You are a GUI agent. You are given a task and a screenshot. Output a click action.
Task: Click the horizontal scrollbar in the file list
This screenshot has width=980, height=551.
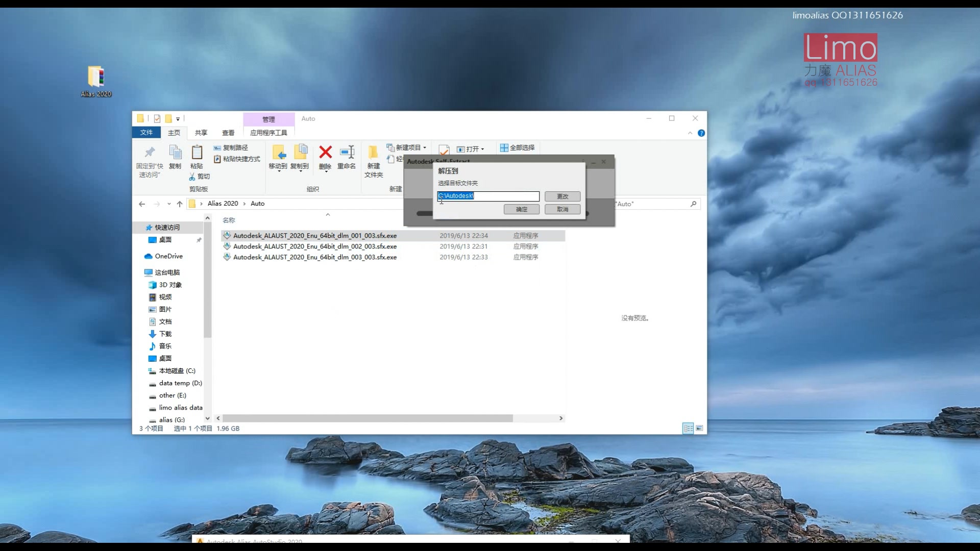click(x=367, y=418)
